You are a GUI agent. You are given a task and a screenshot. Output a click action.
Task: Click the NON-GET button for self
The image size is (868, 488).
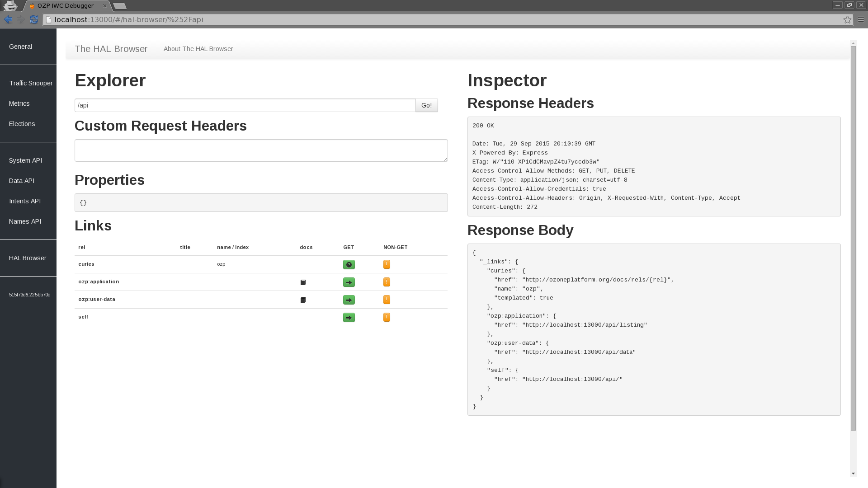387,317
